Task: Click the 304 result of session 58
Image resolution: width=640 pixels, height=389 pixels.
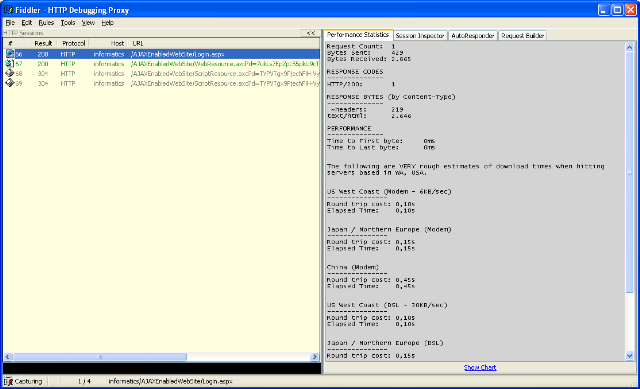Action: [43, 73]
